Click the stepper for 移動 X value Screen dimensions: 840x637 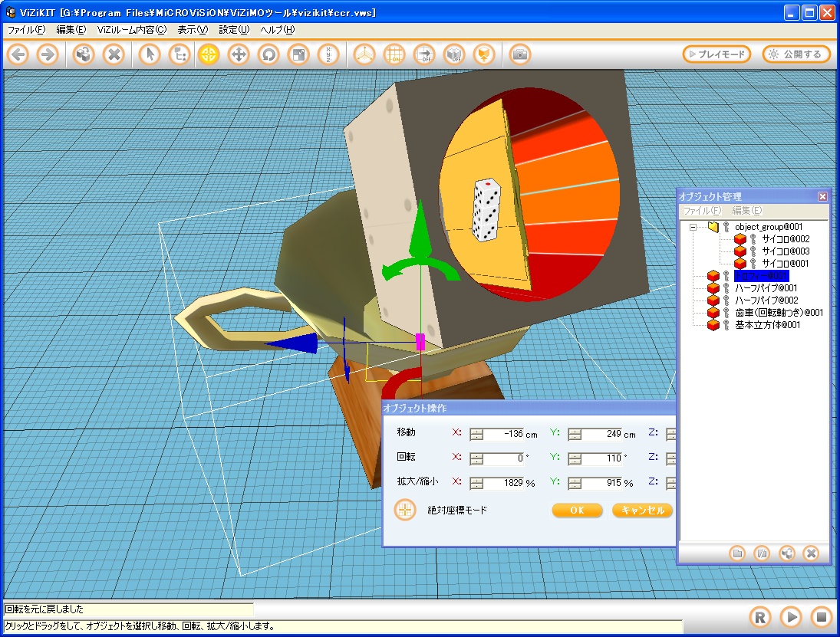pyautogui.click(x=476, y=434)
